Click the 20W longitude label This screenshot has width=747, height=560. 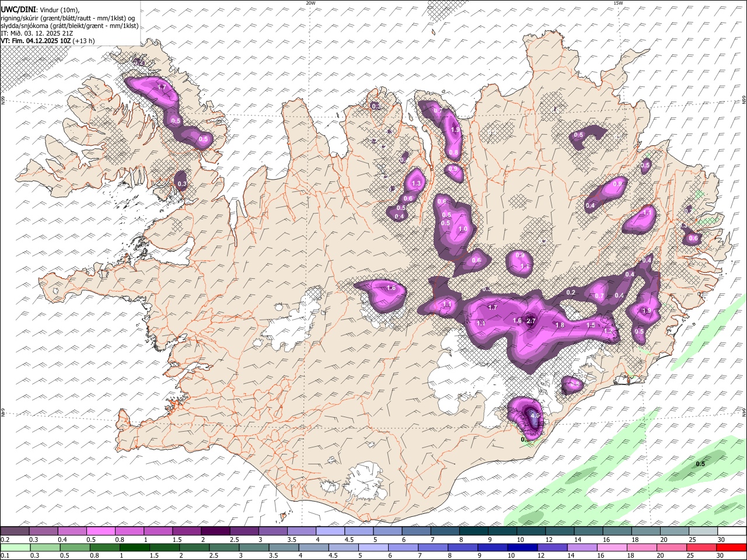tap(310, 3)
